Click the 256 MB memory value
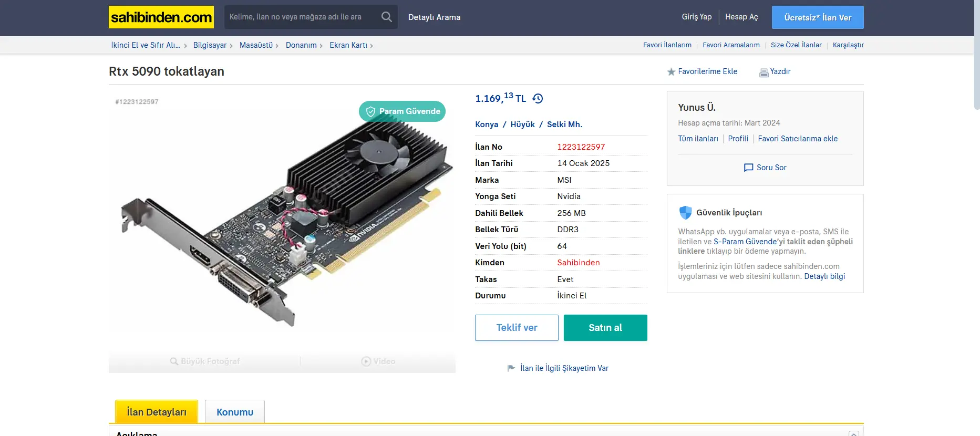This screenshot has width=980, height=436. [571, 213]
